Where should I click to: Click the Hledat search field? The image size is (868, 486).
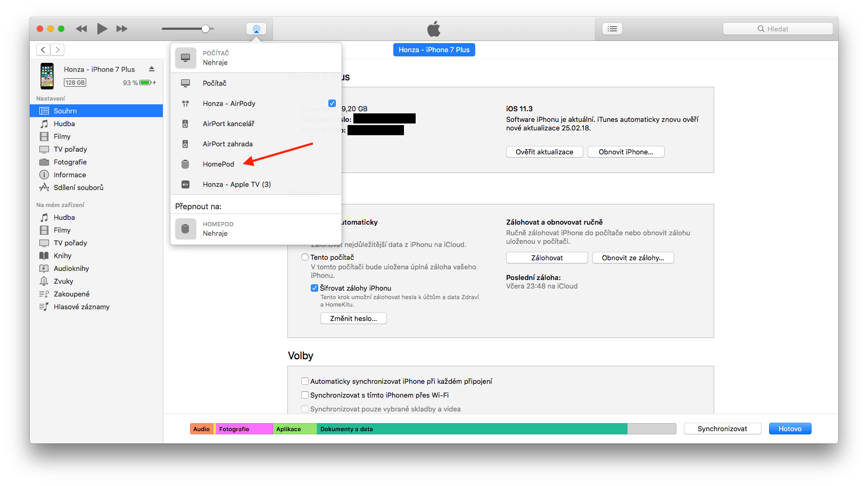coord(778,29)
